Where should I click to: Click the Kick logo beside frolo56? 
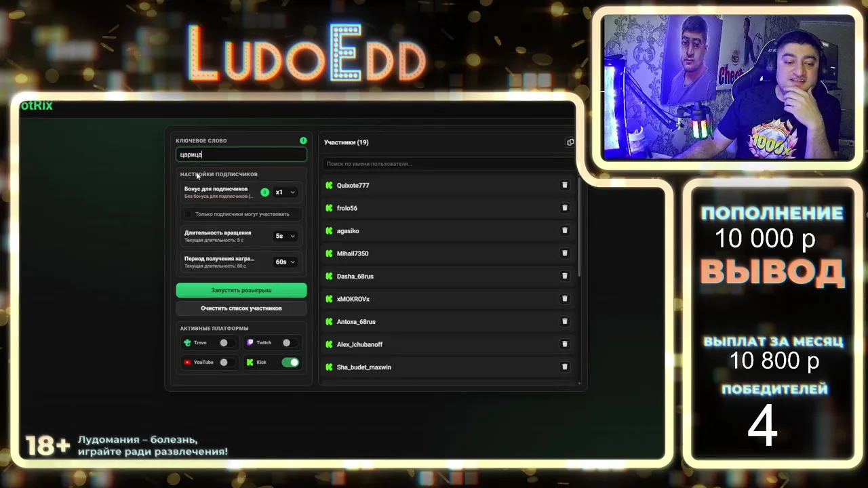click(x=329, y=208)
